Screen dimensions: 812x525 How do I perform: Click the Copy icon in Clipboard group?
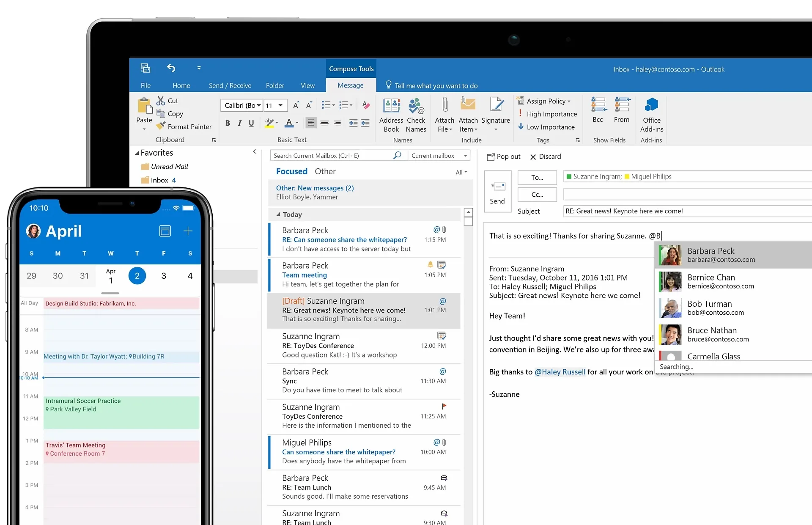coord(161,113)
